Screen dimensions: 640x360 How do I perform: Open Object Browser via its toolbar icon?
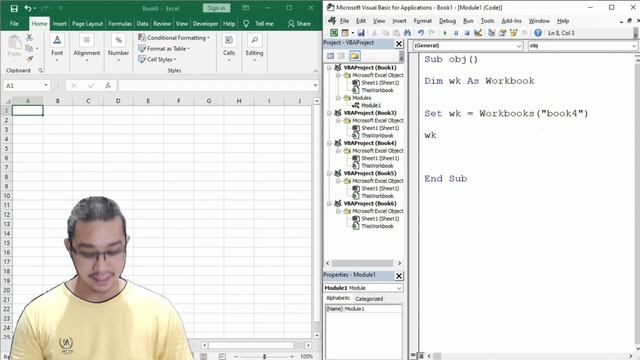[x=513, y=33]
